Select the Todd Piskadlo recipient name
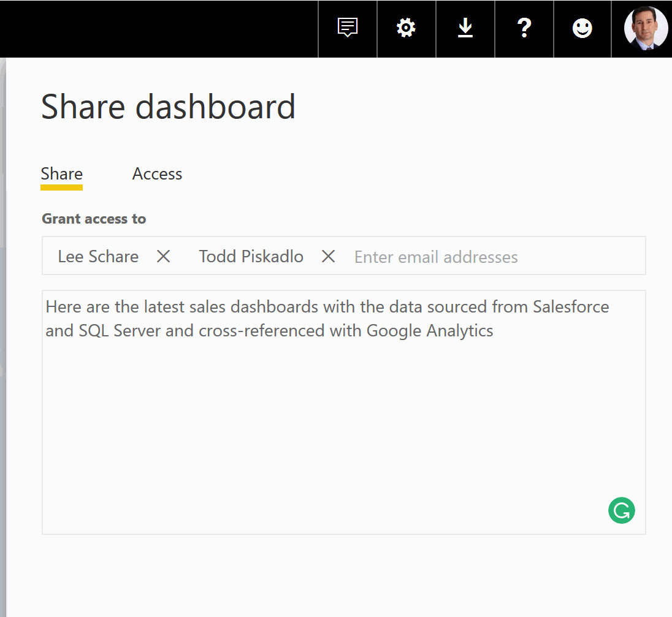 [251, 256]
